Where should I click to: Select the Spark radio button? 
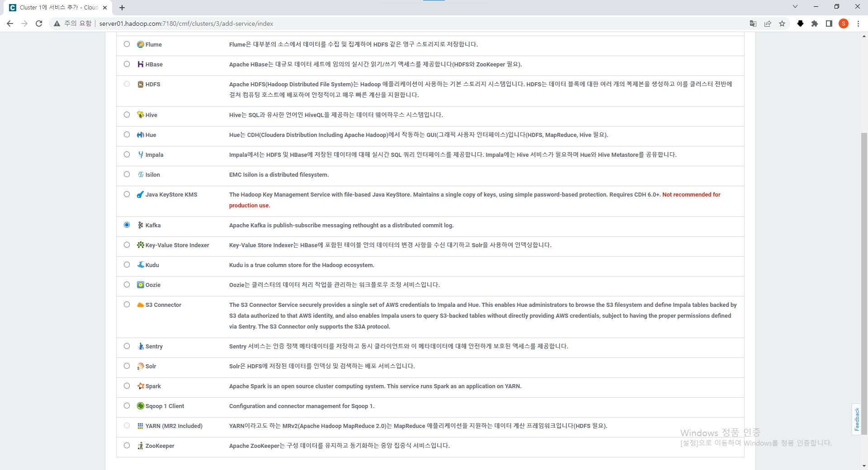tap(127, 386)
